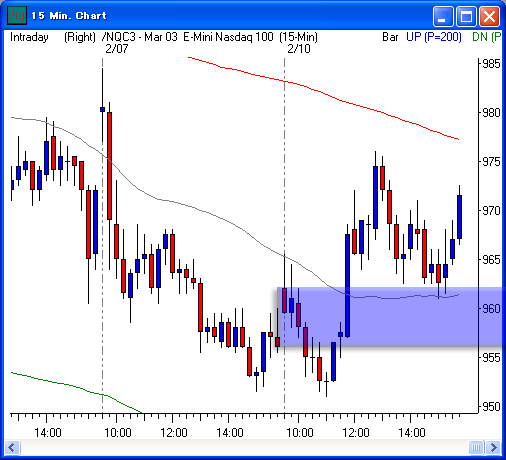Click the UP (P=200) indicator label
This screenshot has width=506, height=460.
coord(434,37)
